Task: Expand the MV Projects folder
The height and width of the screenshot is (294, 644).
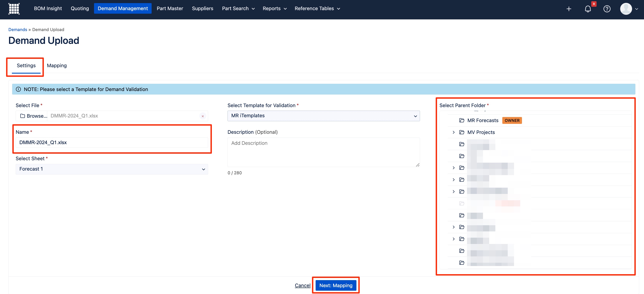Action: (x=454, y=132)
